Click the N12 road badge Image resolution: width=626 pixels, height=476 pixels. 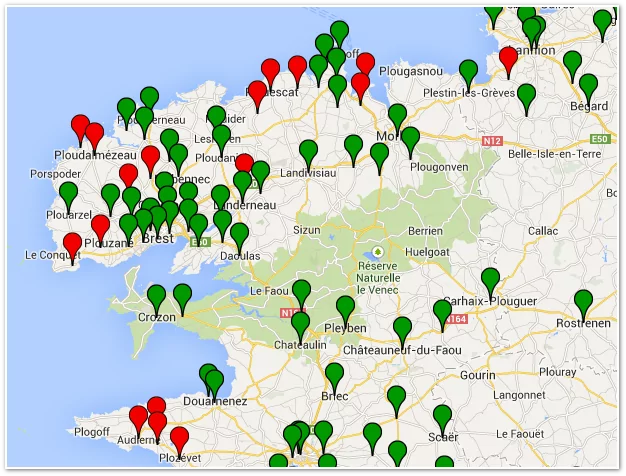[492, 141]
